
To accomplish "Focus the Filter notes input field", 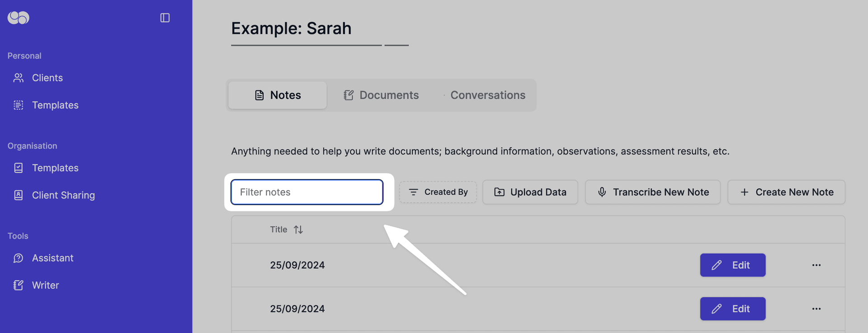I will tap(307, 192).
